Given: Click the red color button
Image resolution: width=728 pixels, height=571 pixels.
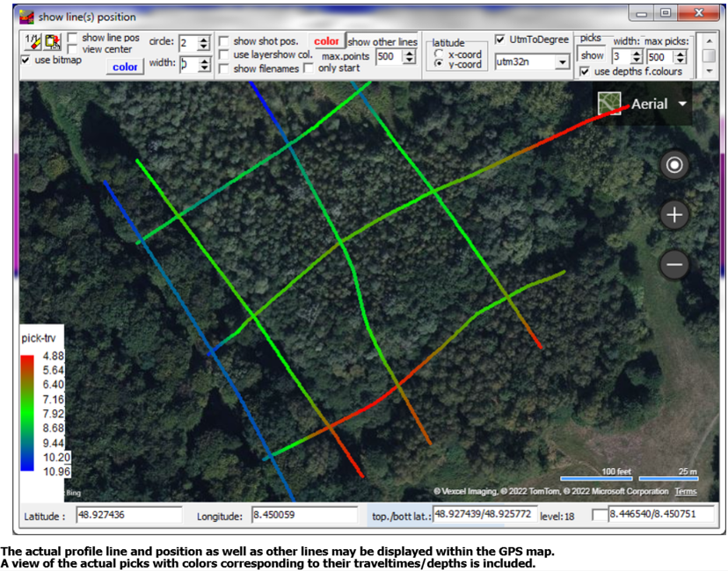Looking at the screenshot, I should (x=326, y=41).
